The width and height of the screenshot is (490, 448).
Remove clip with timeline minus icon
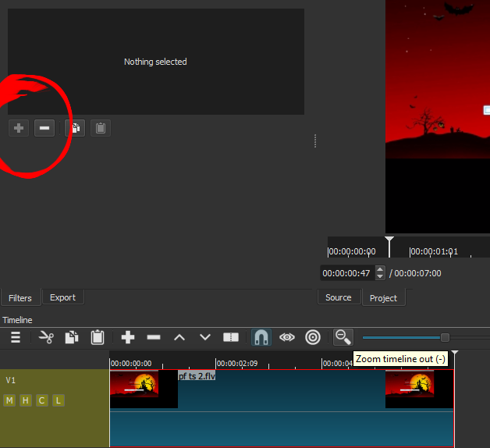coord(154,337)
